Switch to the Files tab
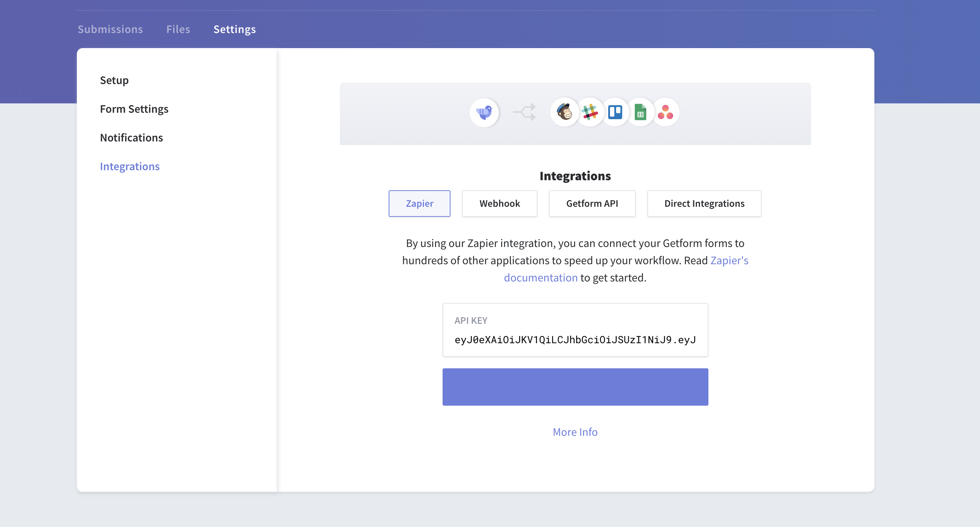The image size is (980, 527). (178, 29)
